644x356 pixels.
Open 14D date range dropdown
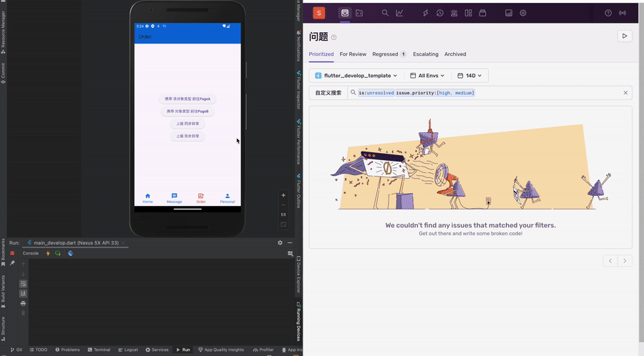click(469, 76)
